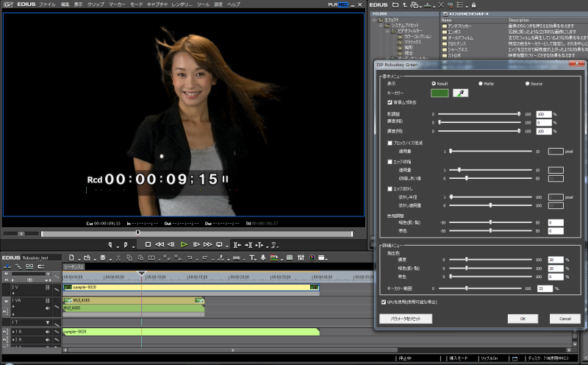Switch to PLR mode in the player header
Viewport: 588px width, 365px height.
point(333,4)
